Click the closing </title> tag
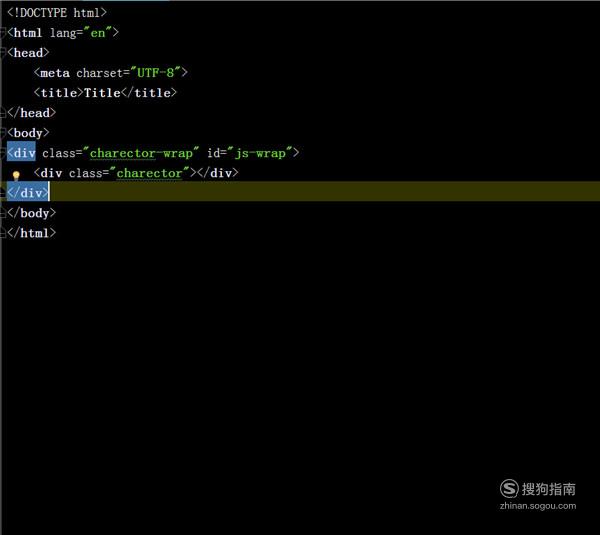 point(149,93)
